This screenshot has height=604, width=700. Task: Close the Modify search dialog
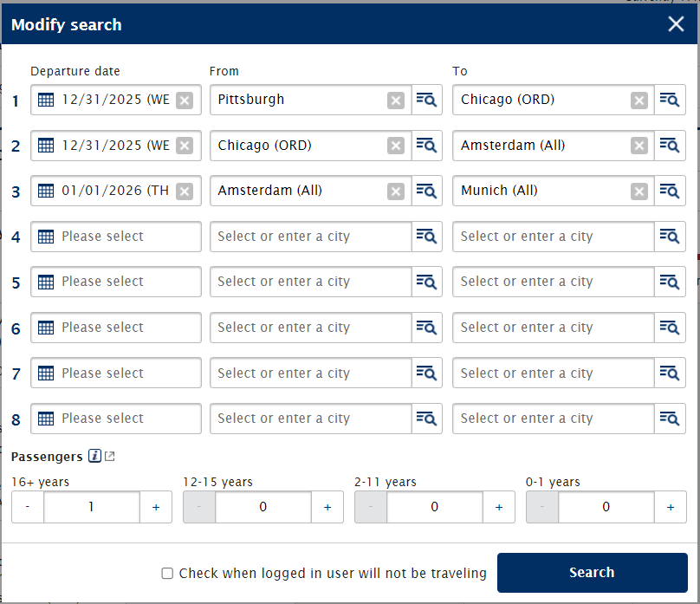[x=676, y=24]
